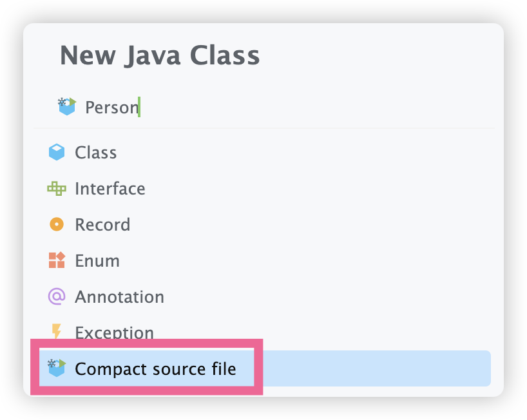Click empty space right of Person name
Viewport: 527px width, 420px height.
pyautogui.click(x=309, y=108)
